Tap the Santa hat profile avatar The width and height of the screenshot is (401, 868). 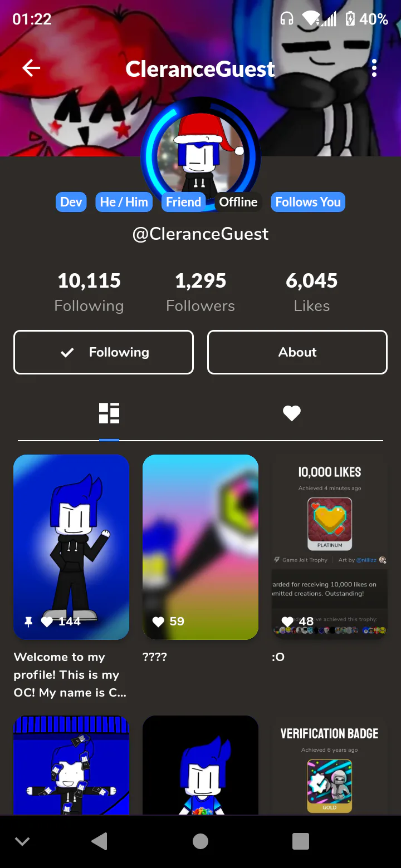pos(200,155)
